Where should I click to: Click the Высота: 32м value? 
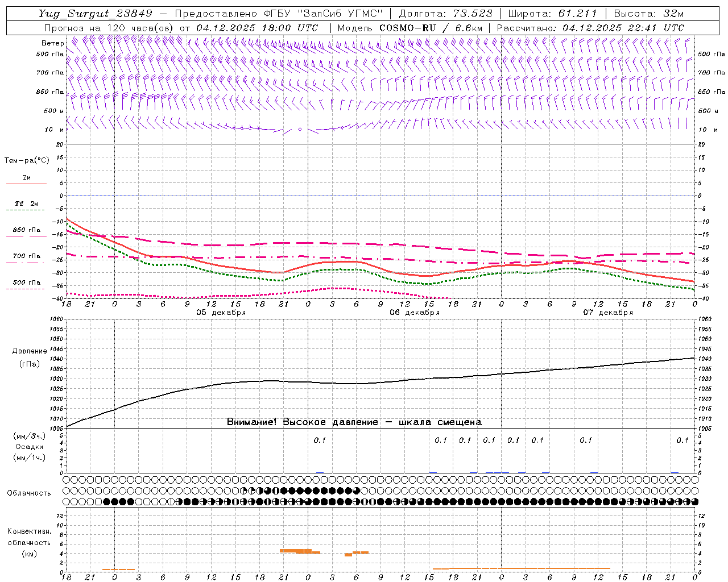click(649, 14)
